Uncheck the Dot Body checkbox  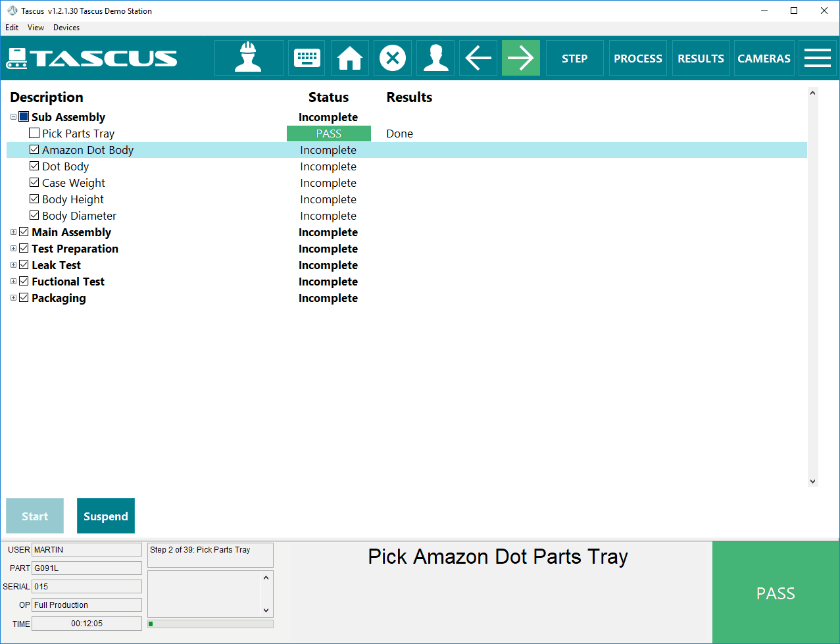[34, 166]
